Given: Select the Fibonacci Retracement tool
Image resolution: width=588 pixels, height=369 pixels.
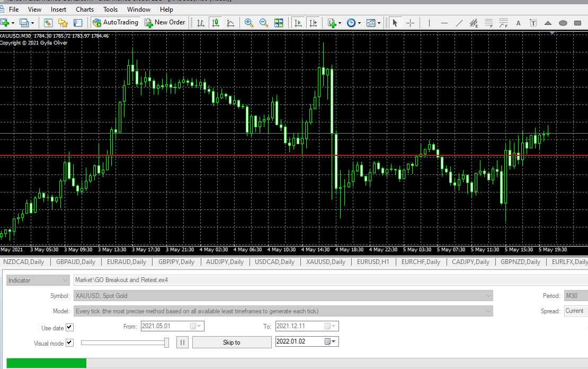Looking at the screenshot, I should 488,23.
